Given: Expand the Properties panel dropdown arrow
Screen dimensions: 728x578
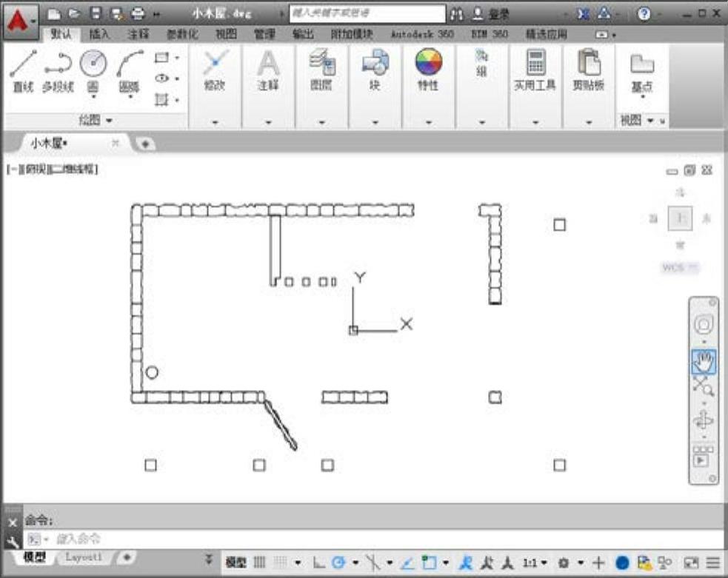Looking at the screenshot, I should point(429,122).
